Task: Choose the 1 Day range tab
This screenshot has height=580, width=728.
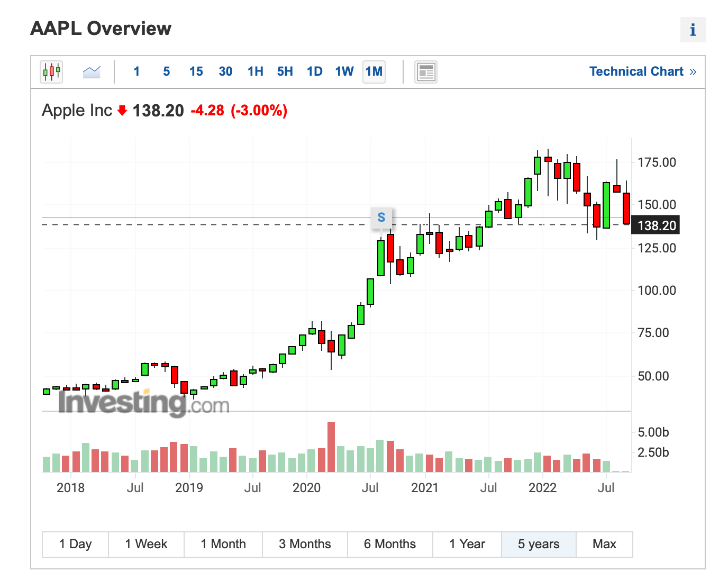Action: [x=75, y=544]
